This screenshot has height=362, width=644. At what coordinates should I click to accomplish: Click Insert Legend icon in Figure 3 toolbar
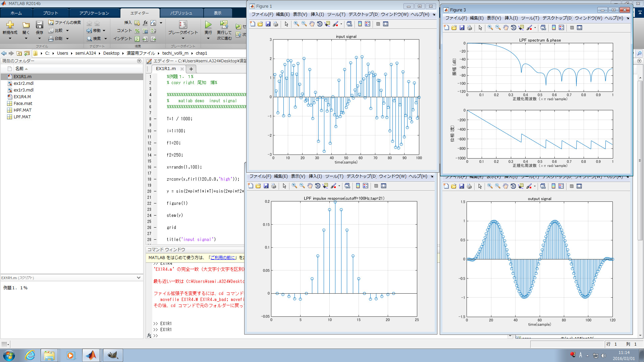point(561,27)
